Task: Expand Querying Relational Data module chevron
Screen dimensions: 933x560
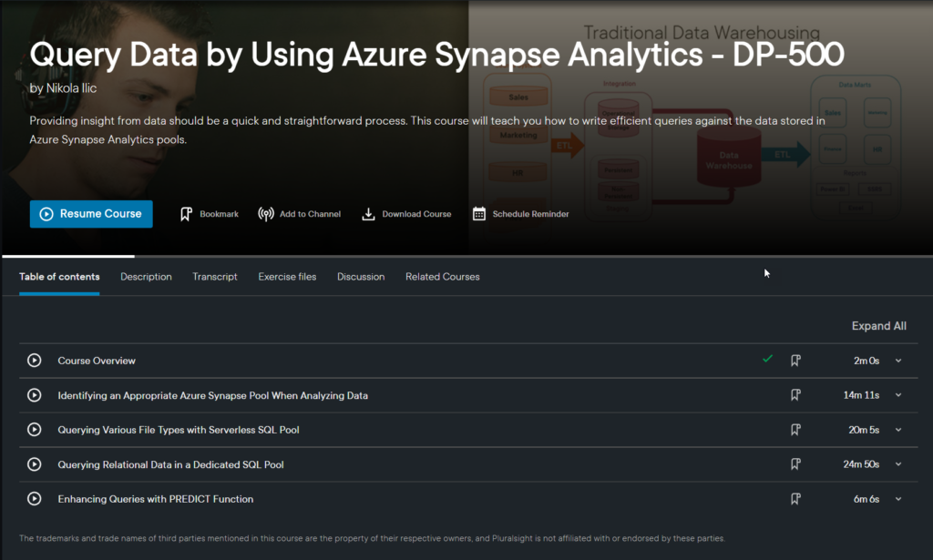Action: [x=898, y=464]
